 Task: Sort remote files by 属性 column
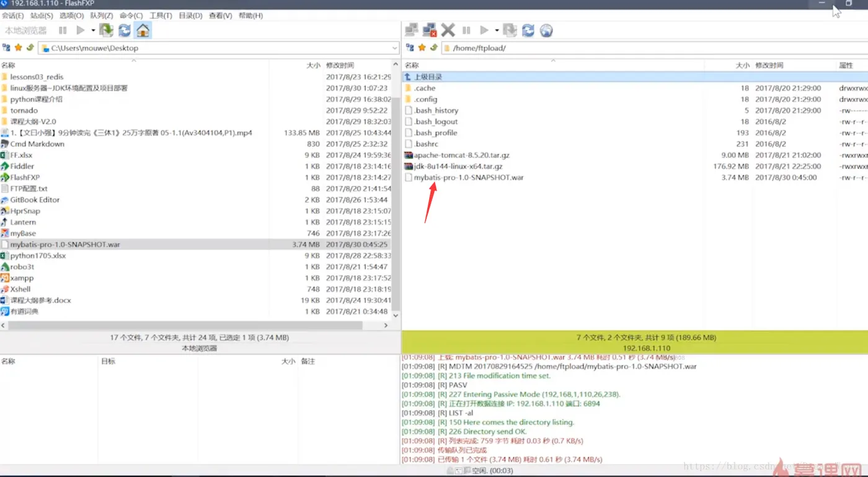point(846,65)
